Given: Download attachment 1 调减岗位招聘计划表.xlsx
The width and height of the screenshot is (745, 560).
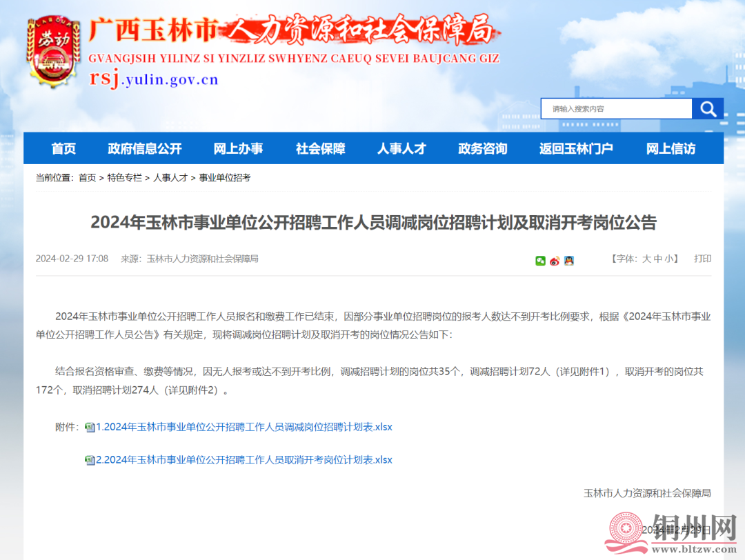Looking at the screenshot, I should 244,427.
